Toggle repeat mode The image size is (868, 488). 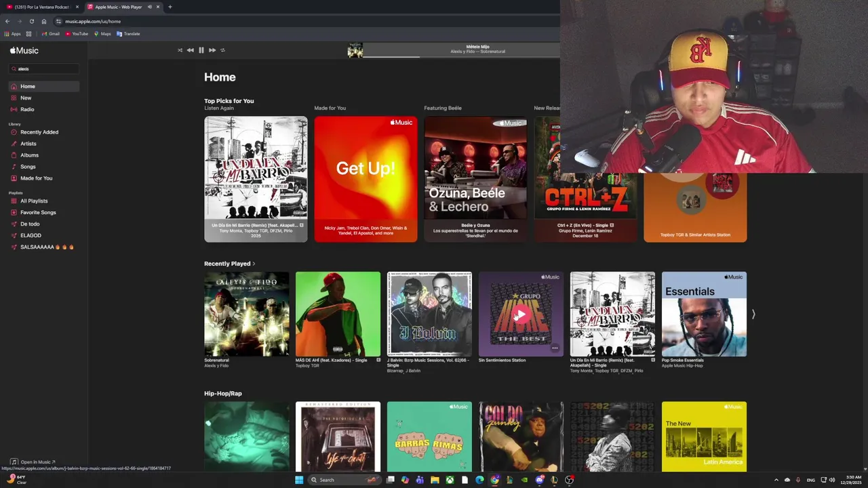[x=222, y=50]
